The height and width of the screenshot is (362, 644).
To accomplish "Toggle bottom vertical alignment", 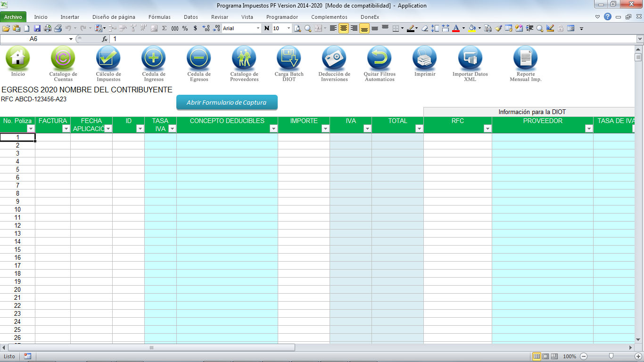I will (364, 28).
